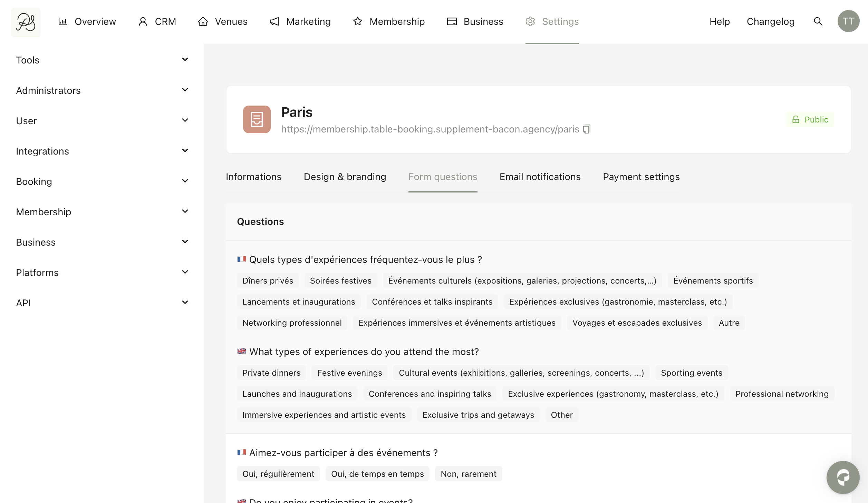This screenshot has height=503, width=868.
Task: Open Marketing via megaphone icon
Action: (274, 21)
